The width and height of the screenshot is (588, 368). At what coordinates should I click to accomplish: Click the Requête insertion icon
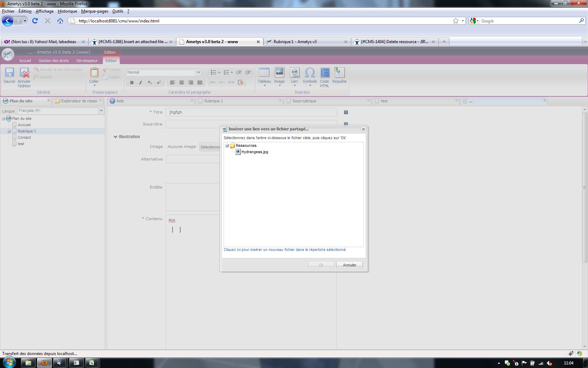(x=339, y=73)
